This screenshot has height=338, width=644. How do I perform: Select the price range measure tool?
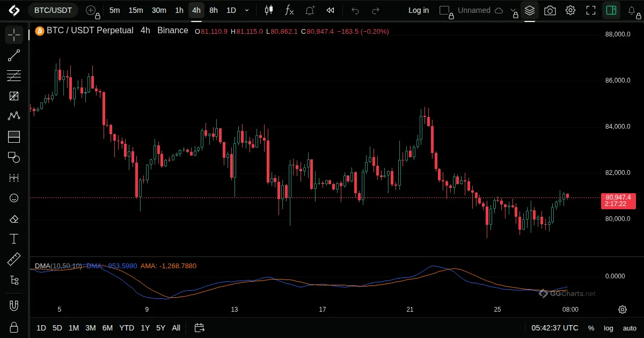point(14,178)
